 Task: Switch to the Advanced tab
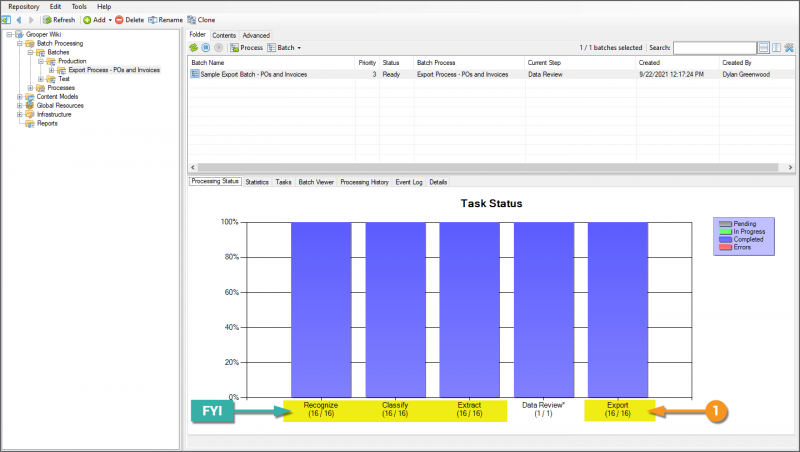click(x=256, y=35)
